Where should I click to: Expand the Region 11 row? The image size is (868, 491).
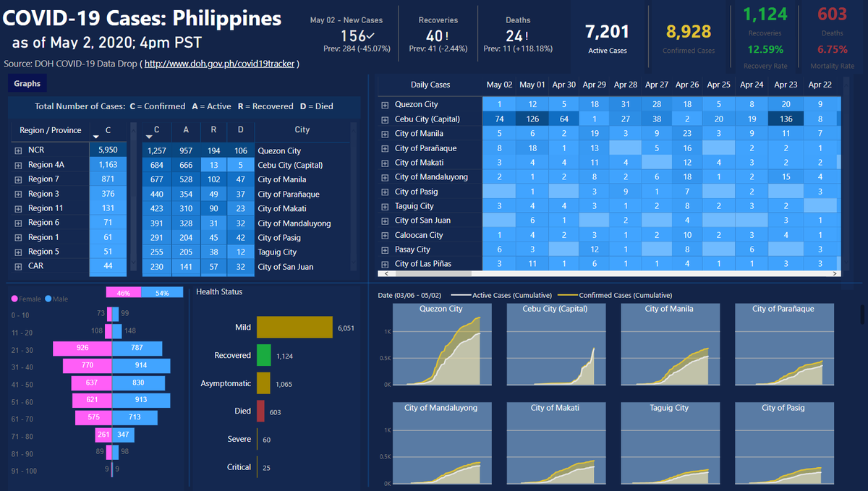click(18, 208)
